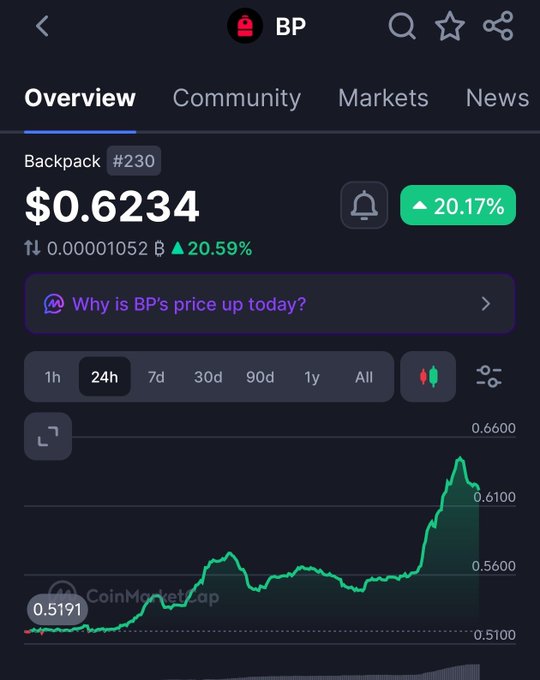This screenshot has height=680, width=540.
Task: Switch to the Markets tab
Action: pos(383,98)
